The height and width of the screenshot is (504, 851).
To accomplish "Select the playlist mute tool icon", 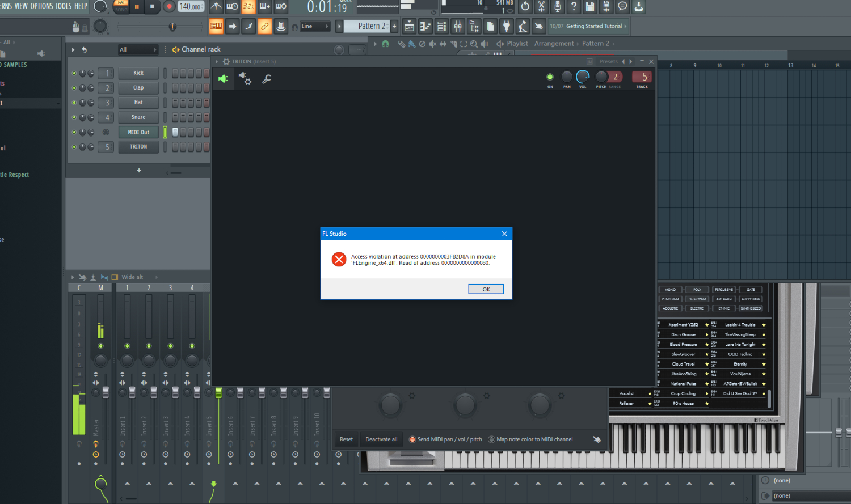I will point(432,44).
